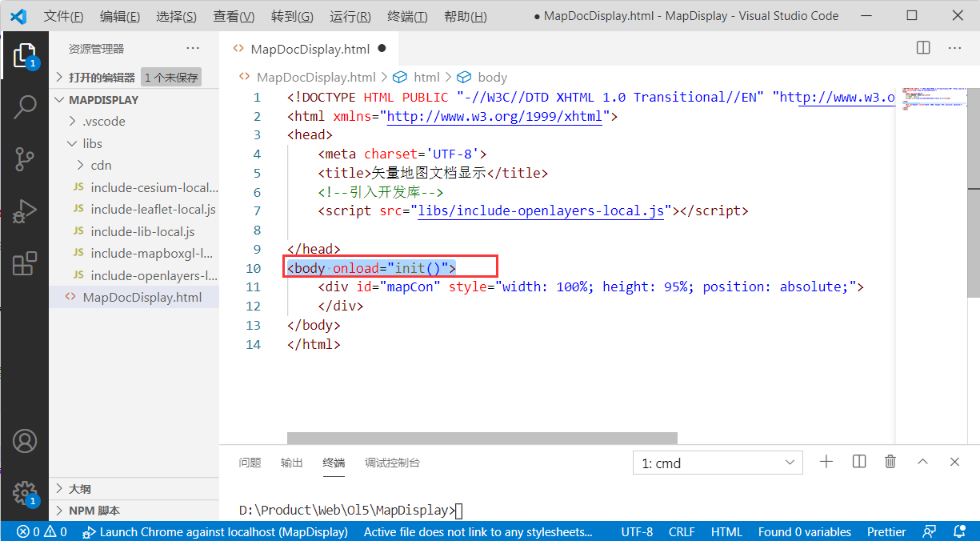
Task: Open include-leaflet-local.js in explorer
Action: [x=134, y=210]
